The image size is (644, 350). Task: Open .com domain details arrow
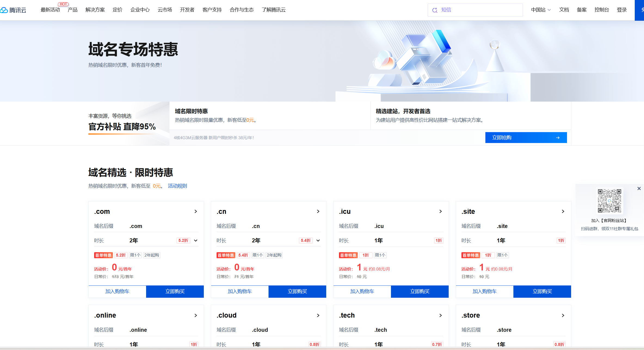click(196, 211)
